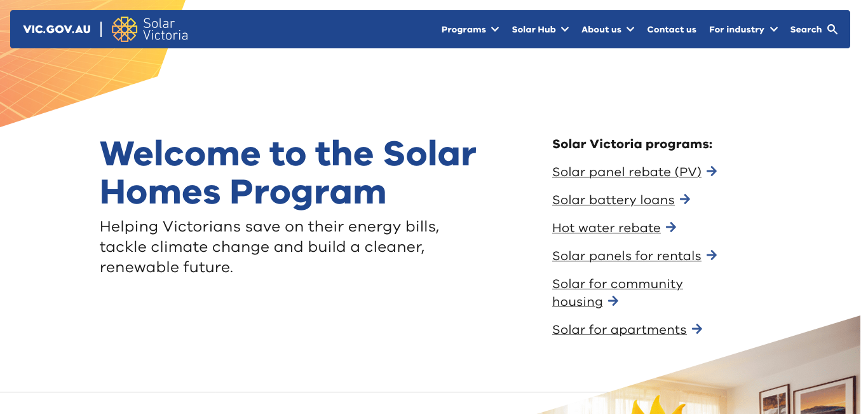The image size is (868, 414).
Task: Expand the About us dropdown chevron
Action: [x=630, y=29]
